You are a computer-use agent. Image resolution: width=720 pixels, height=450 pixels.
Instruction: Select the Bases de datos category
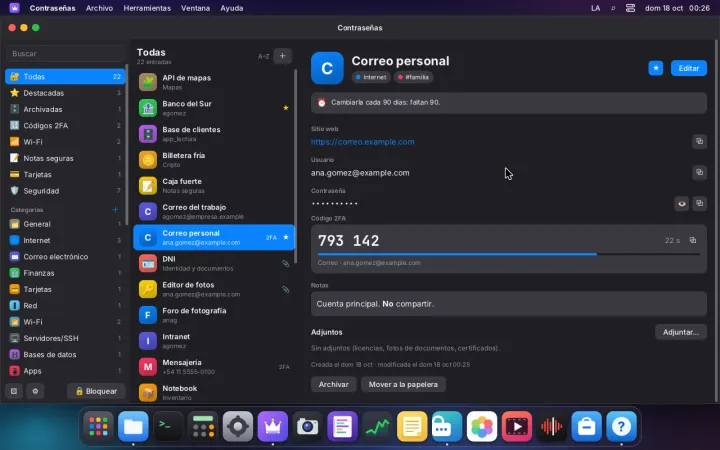65,354
